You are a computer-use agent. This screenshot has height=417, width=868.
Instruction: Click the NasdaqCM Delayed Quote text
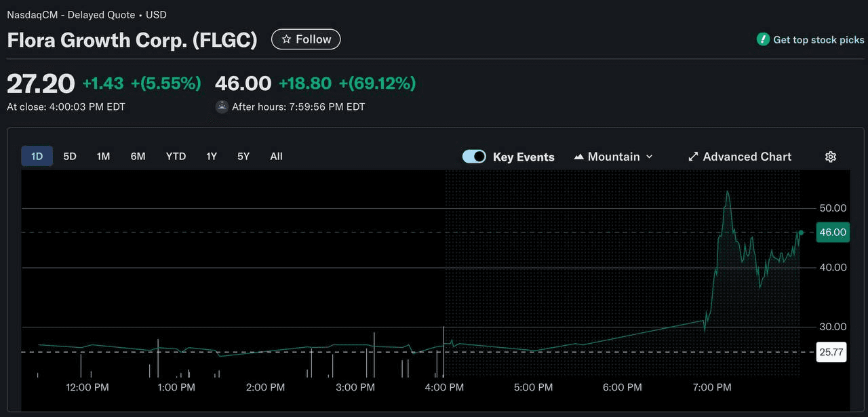[87, 14]
